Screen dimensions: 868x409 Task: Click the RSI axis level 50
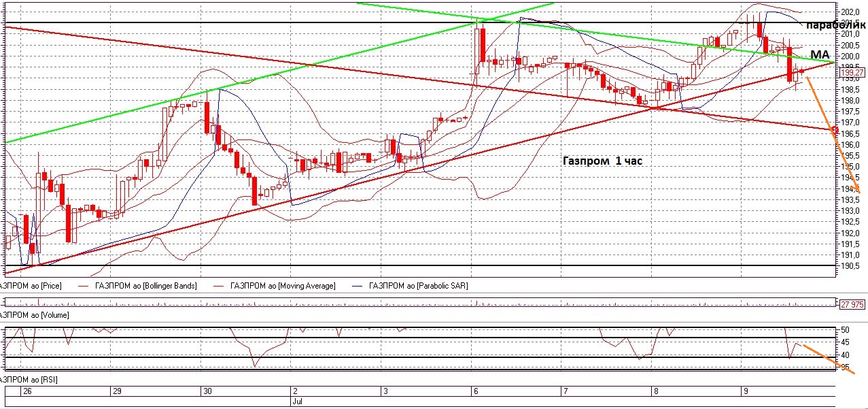pyautogui.click(x=846, y=329)
